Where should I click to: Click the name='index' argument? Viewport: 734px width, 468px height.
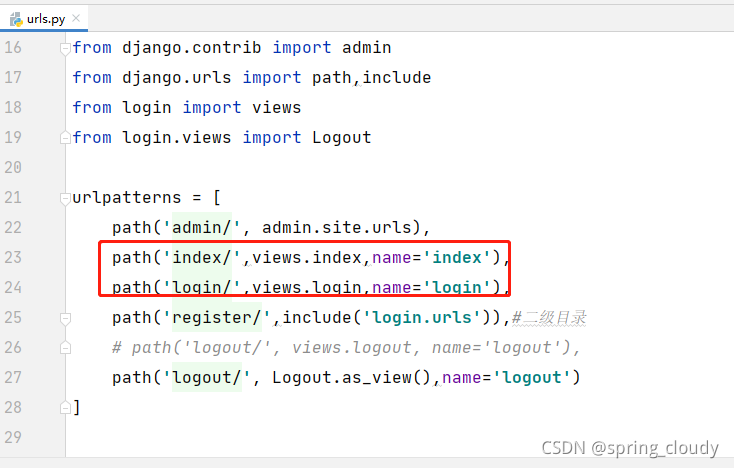(x=432, y=258)
